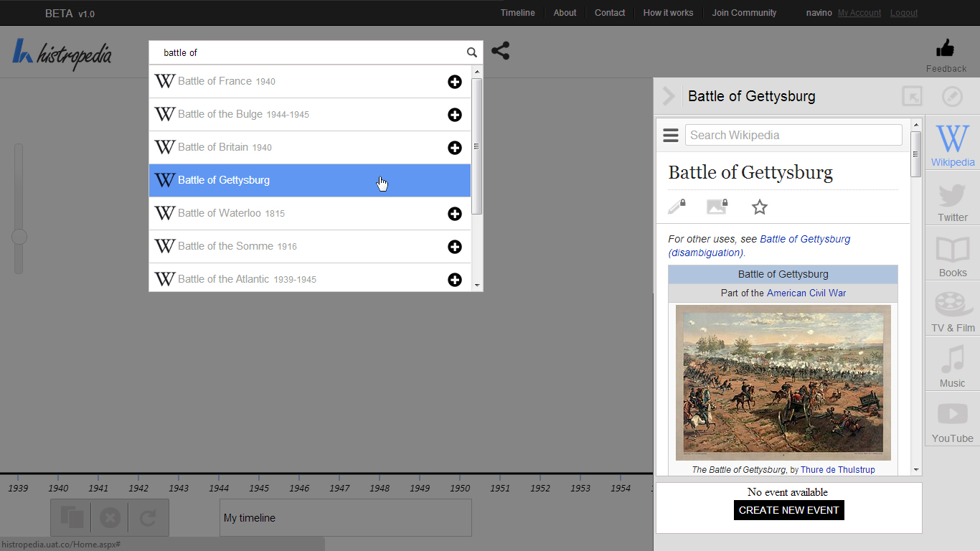Click the timeline zoom slider handle
980x551 pixels.
pos(19,237)
